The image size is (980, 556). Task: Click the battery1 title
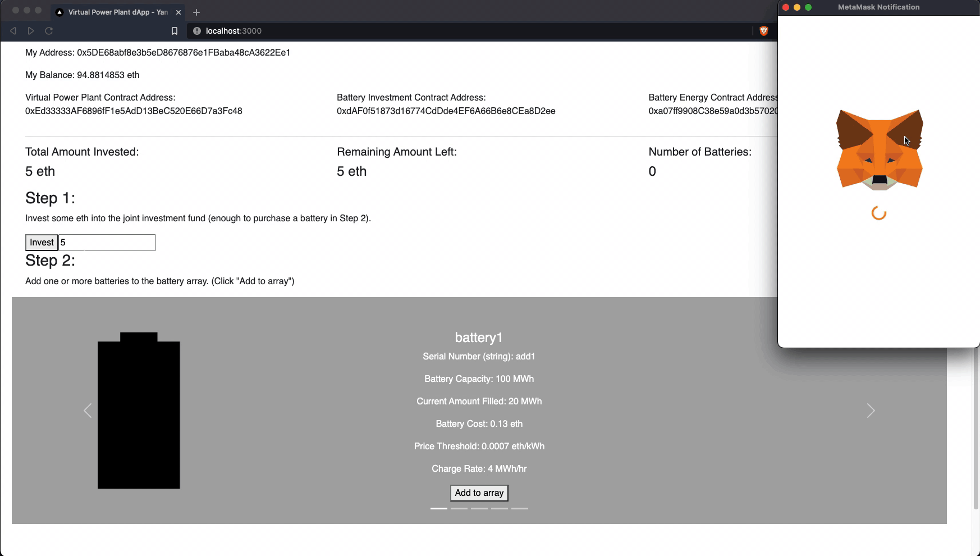click(479, 338)
